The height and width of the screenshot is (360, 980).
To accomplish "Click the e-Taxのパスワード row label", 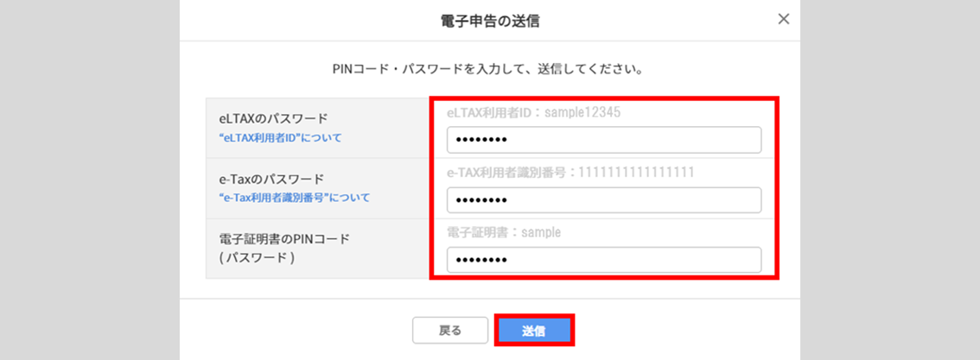I will point(271,179).
